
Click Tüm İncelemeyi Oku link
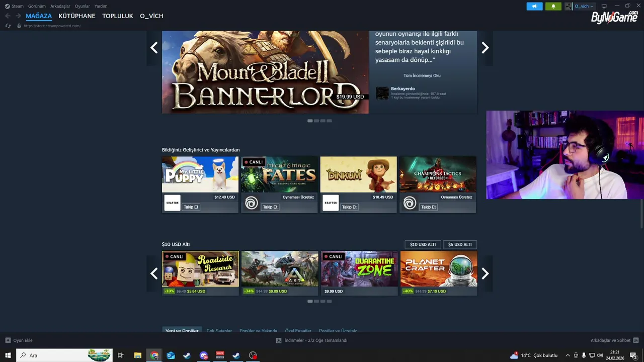click(422, 75)
